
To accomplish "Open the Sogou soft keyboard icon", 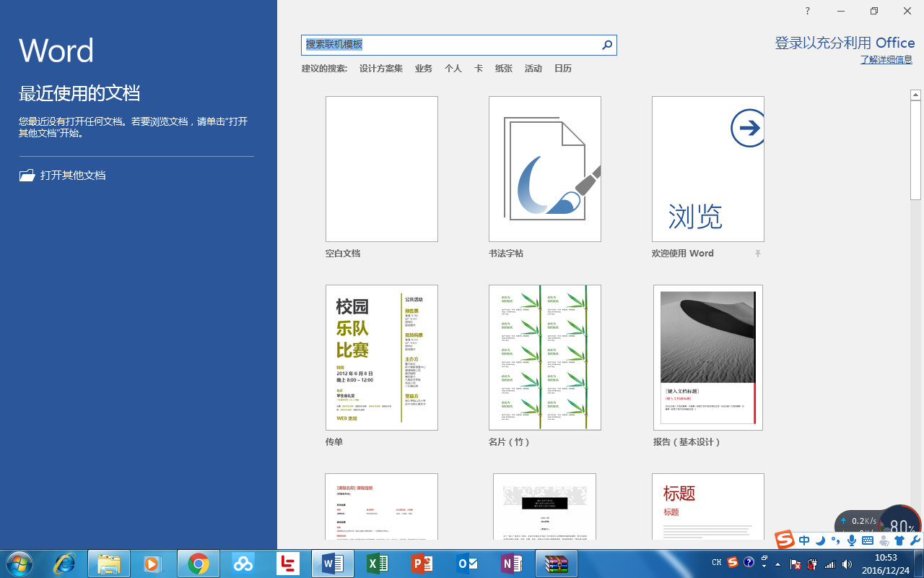I will tap(868, 540).
